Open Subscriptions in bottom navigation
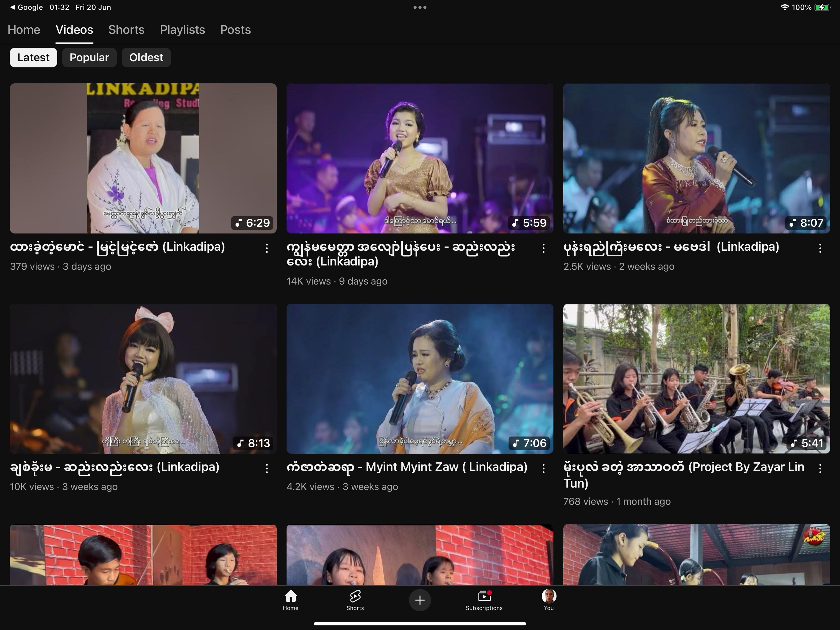Viewport: 840px width, 630px height. (x=484, y=600)
